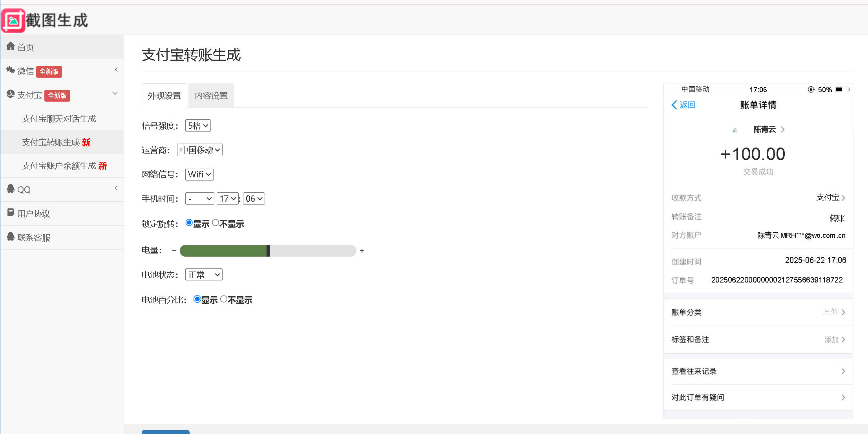Viewport: 868px width, 434px height.
Task: Click the home icon beside 首页
Action: click(x=11, y=47)
